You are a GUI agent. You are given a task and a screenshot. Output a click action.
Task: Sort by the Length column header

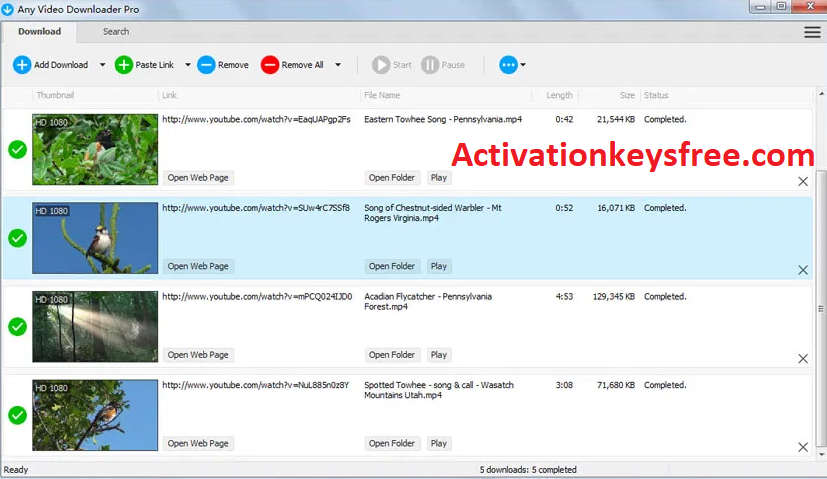tap(559, 95)
